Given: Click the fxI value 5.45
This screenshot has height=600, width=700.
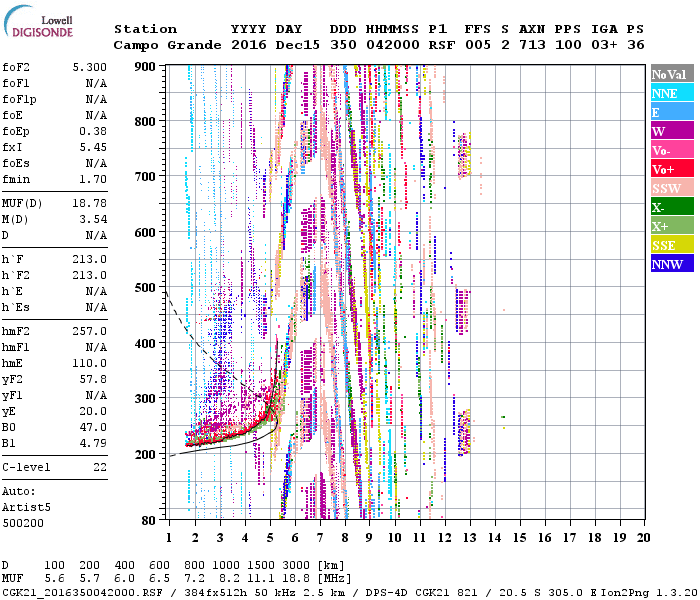Looking at the screenshot, I should tap(93, 147).
